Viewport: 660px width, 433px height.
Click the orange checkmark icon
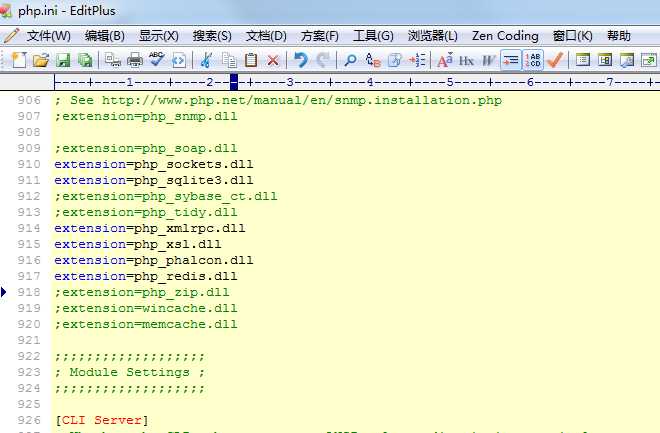[x=555, y=60]
